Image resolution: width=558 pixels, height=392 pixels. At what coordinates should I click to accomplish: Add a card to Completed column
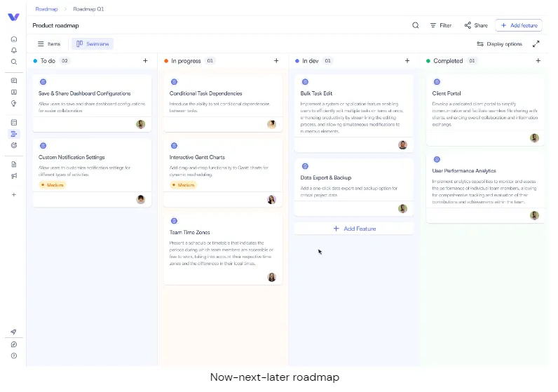[x=538, y=61]
